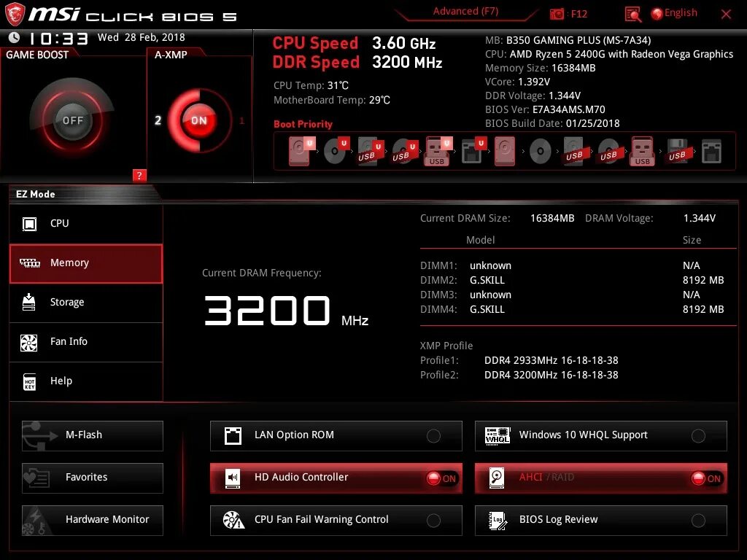Toggle the BIOS Log Review radio circle
The height and width of the screenshot is (560, 747).
coord(698,521)
